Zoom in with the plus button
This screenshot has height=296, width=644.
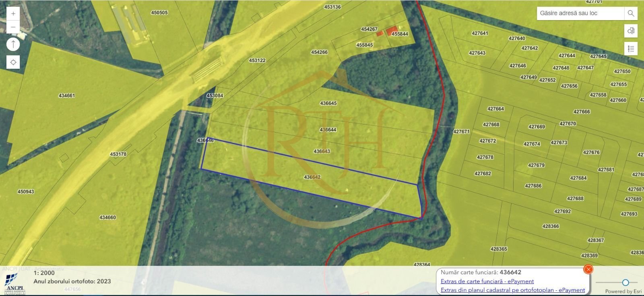click(x=13, y=14)
